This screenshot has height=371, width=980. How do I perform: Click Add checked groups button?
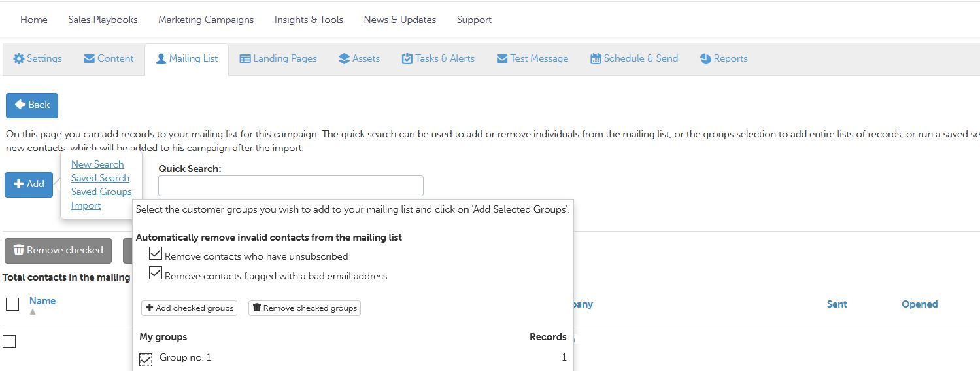[x=189, y=308]
